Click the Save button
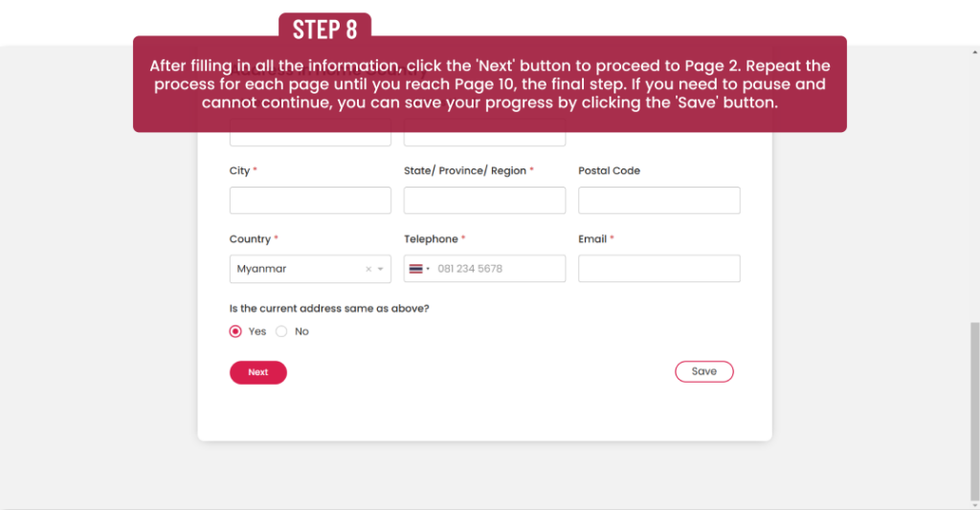 (x=704, y=371)
